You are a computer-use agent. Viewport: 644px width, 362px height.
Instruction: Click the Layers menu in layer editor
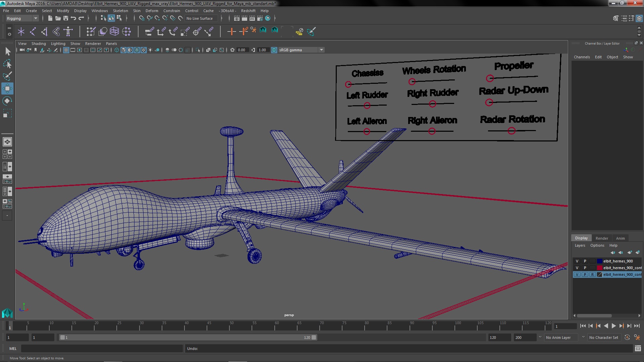(580, 245)
